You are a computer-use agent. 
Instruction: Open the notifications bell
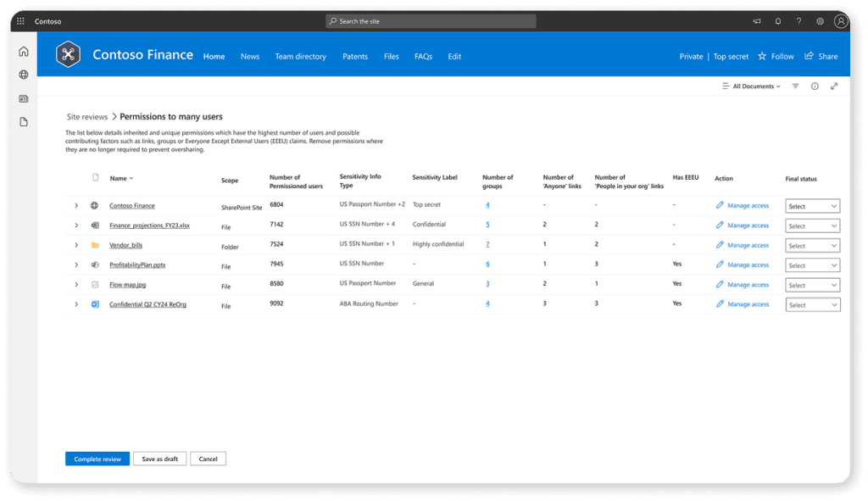click(778, 21)
